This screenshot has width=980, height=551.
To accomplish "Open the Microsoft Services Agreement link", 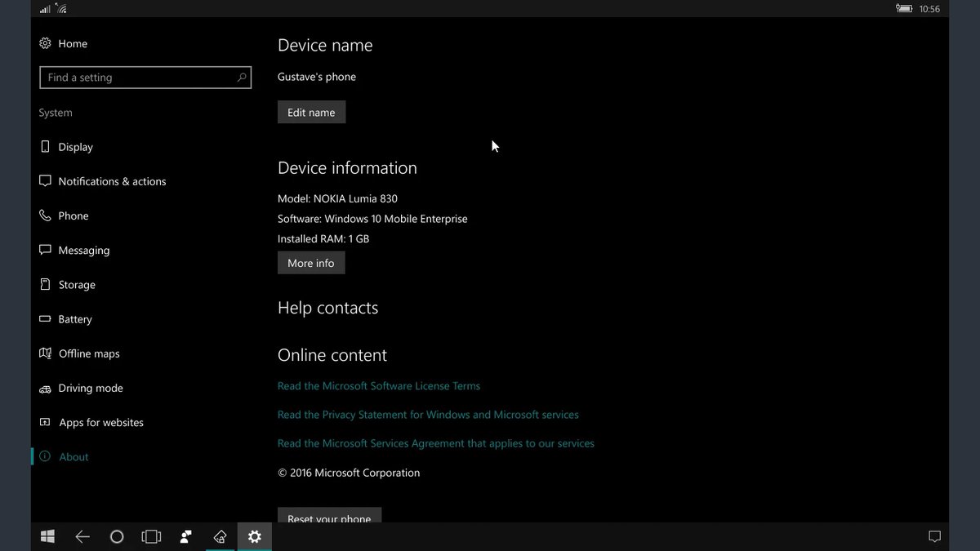I will point(436,443).
